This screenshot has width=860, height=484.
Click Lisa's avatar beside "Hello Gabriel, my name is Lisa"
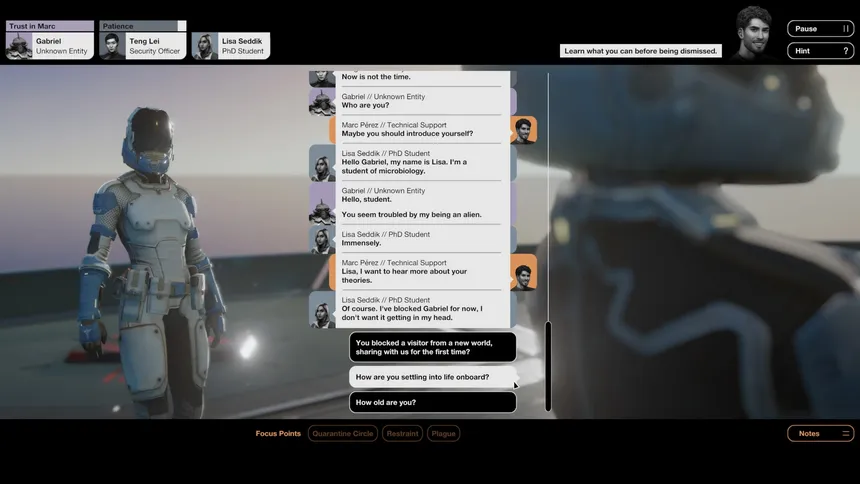(322, 163)
